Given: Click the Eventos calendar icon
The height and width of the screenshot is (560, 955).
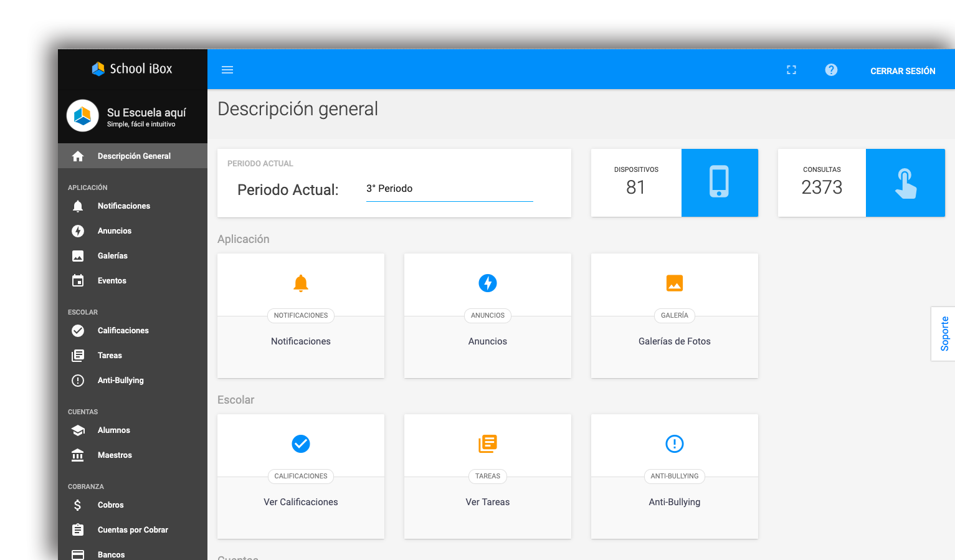Looking at the screenshot, I should tap(77, 280).
